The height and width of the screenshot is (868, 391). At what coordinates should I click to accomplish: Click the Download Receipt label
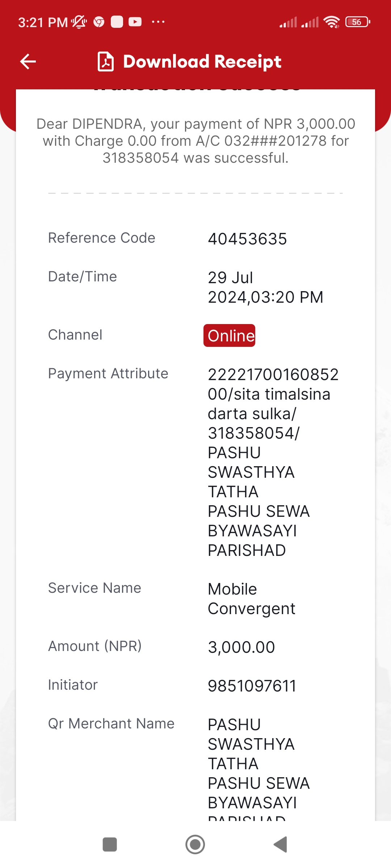tap(202, 61)
